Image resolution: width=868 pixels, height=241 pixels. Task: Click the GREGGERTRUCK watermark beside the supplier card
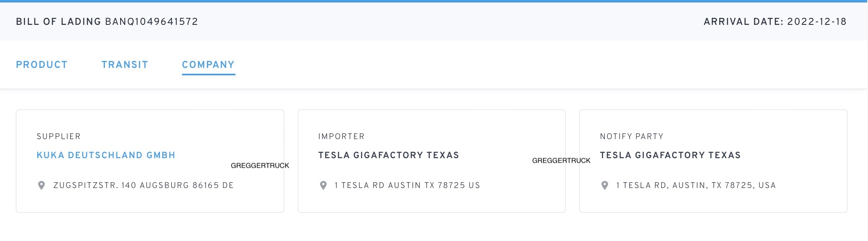click(260, 166)
